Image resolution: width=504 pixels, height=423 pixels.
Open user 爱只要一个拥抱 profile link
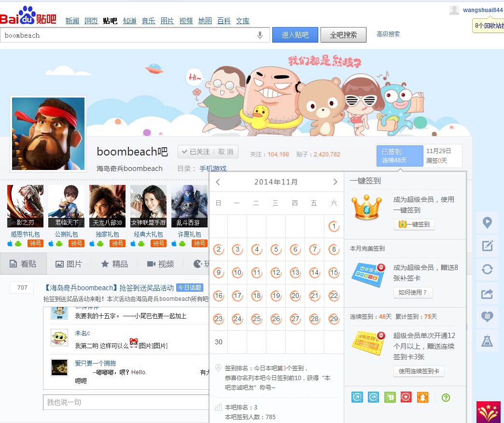tap(95, 363)
